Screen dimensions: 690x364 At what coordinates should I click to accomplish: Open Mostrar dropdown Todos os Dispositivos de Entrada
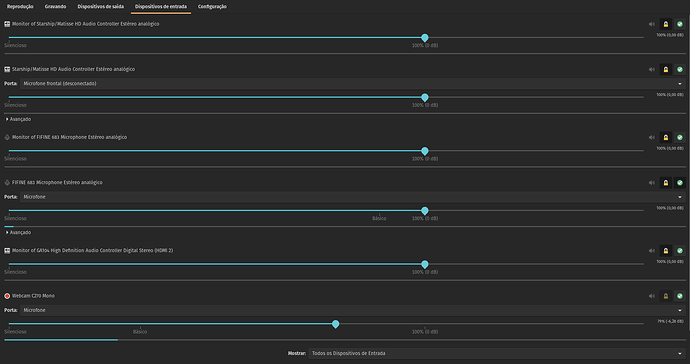(x=497, y=353)
